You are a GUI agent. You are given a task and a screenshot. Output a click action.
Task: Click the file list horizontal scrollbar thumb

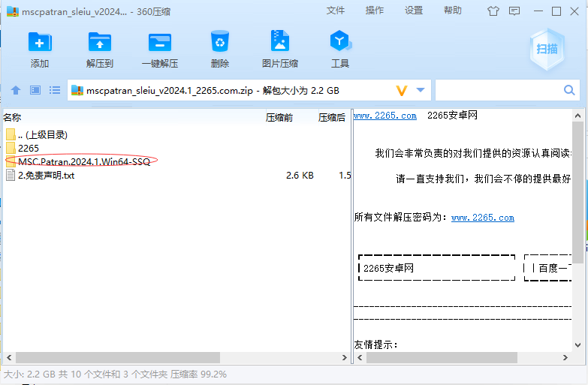click(x=118, y=358)
